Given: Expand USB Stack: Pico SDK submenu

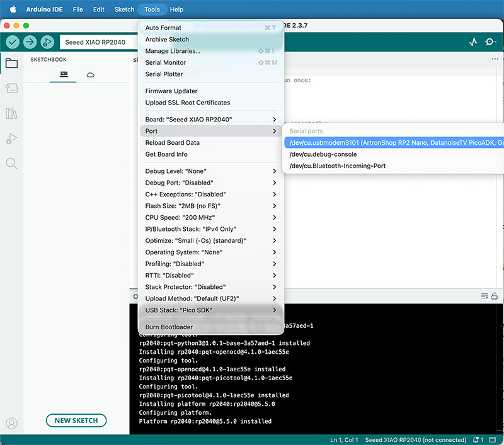Looking at the screenshot, I should pos(211,310).
